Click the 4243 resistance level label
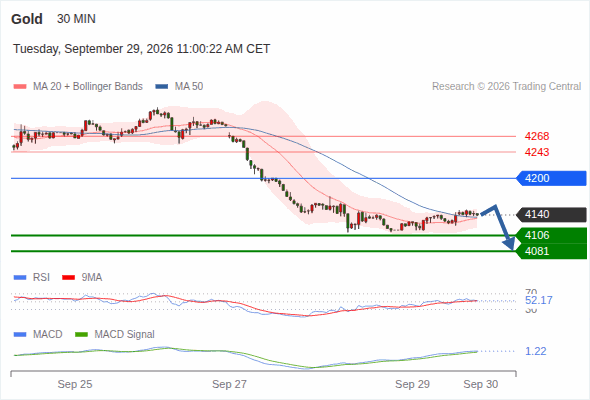590x400 pixels. point(537,152)
